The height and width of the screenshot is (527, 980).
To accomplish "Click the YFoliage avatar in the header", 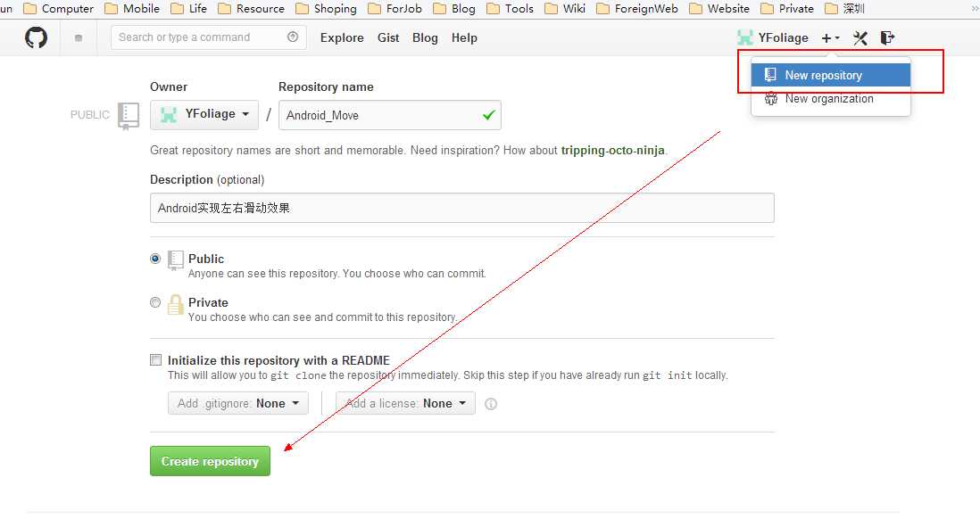I will [745, 37].
